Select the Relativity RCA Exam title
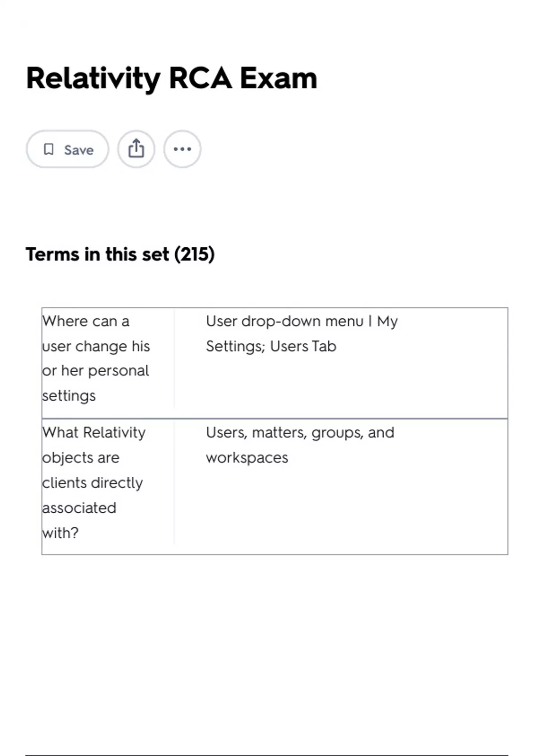 [x=172, y=78]
